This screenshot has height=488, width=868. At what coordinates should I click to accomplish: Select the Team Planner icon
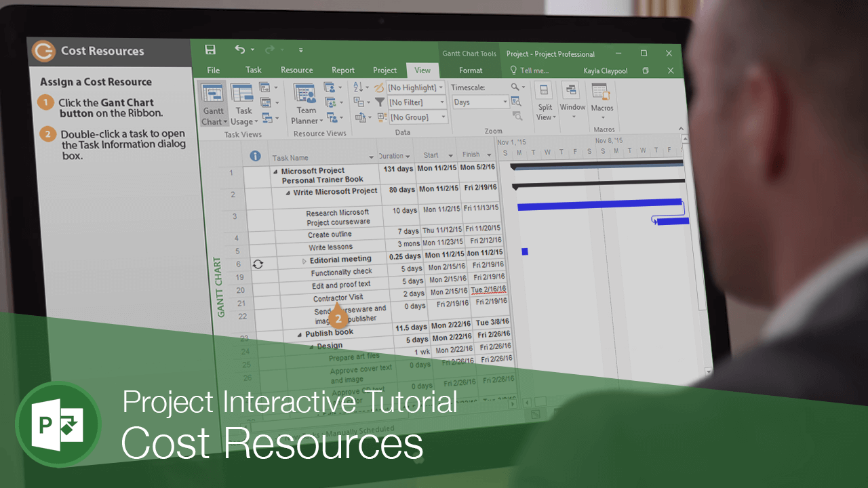tap(305, 94)
